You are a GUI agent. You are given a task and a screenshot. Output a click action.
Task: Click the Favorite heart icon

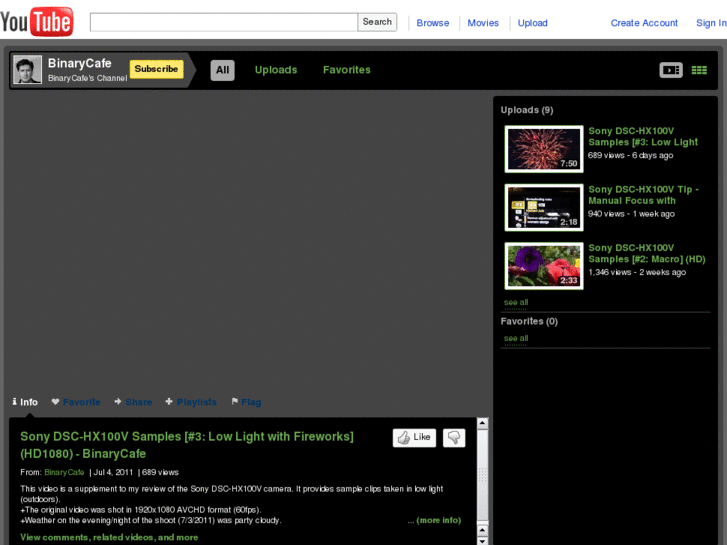(55, 402)
